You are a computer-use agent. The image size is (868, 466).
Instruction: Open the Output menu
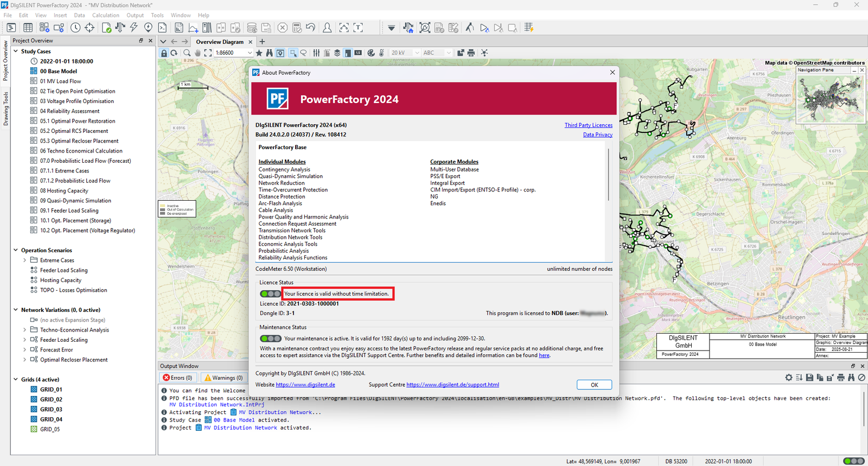coord(135,15)
